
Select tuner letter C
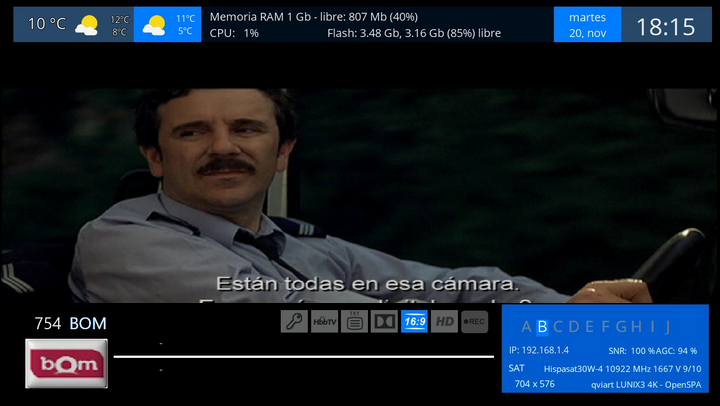(x=558, y=327)
